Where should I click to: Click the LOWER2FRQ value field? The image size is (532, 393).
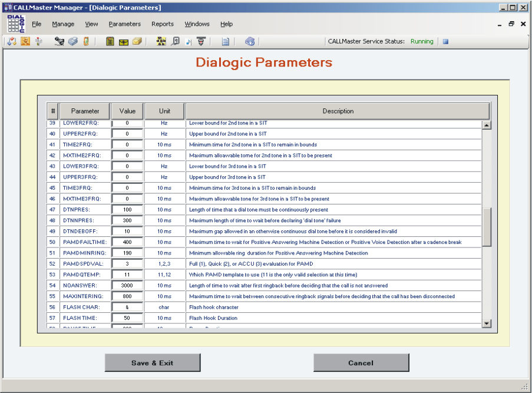click(x=127, y=123)
